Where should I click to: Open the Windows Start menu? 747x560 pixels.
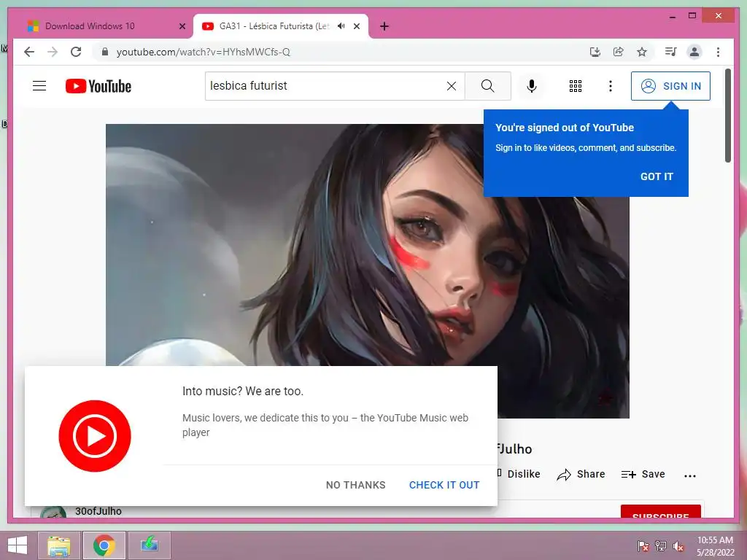tap(18, 545)
